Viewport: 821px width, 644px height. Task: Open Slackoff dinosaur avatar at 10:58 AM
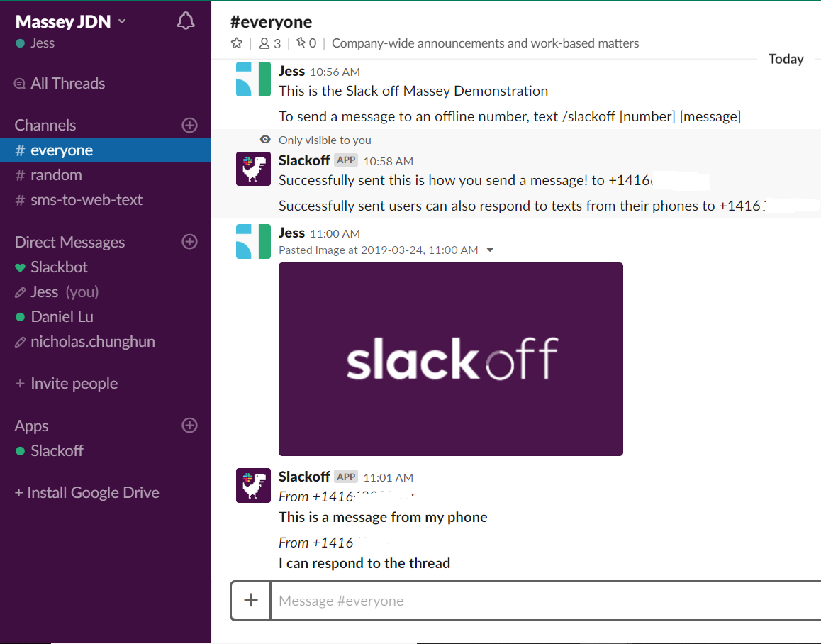[x=253, y=169]
